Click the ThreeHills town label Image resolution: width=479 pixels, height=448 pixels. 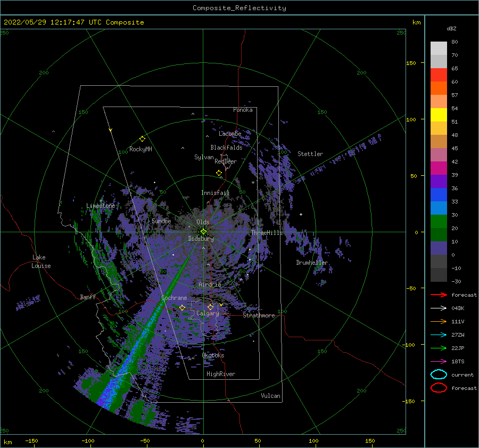pyautogui.click(x=267, y=233)
